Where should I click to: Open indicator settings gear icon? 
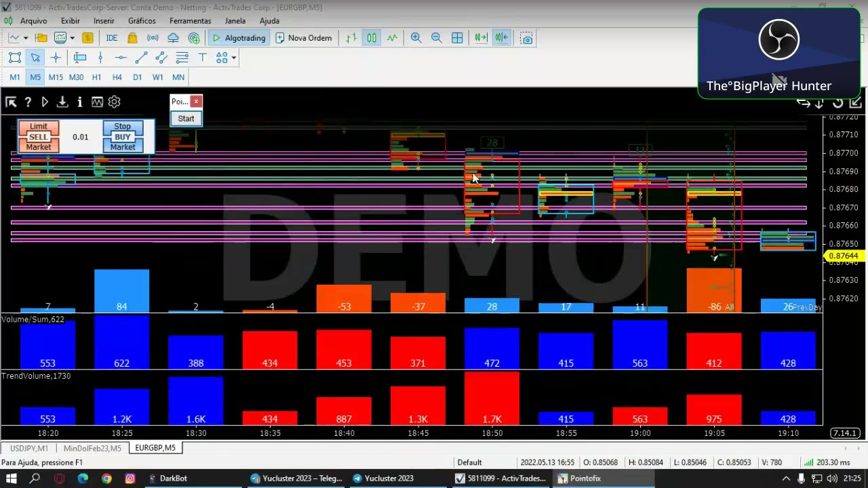(114, 102)
